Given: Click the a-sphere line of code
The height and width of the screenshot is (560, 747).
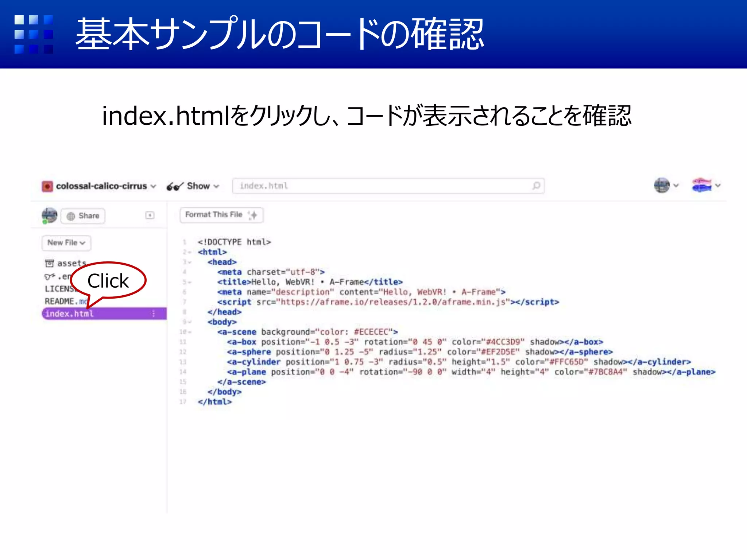Looking at the screenshot, I should (x=420, y=352).
